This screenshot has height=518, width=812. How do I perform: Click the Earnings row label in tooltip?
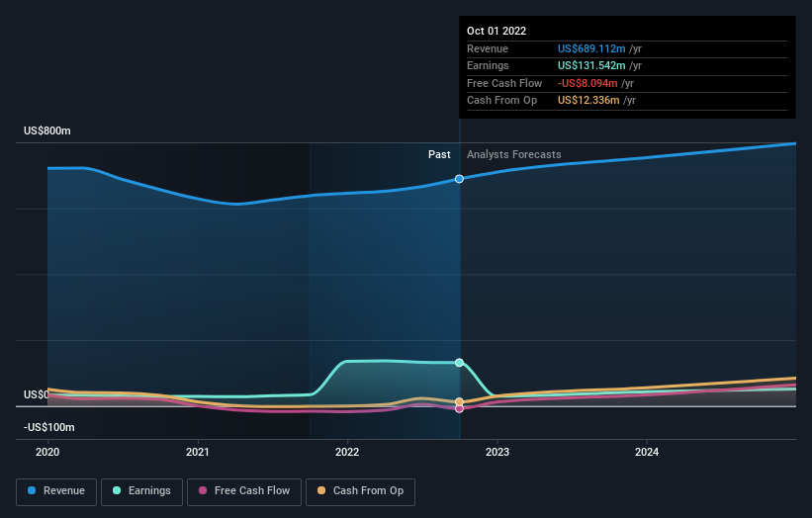point(488,65)
